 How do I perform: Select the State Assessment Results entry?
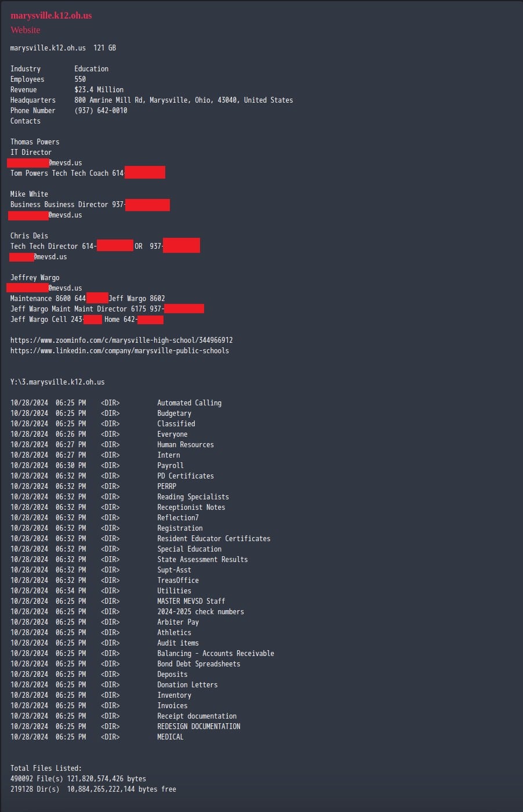pos(202,560)
